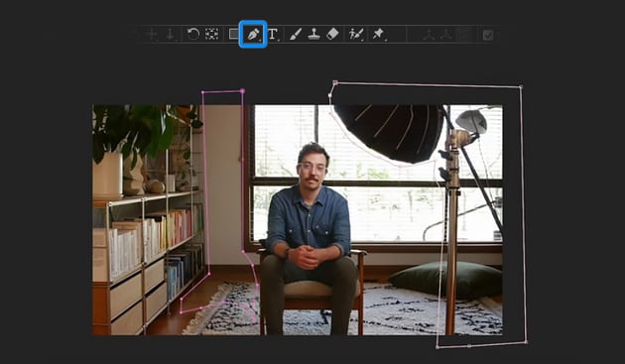This screenshot has height=364, width=625.
Task: Select the Pen tool
Action: coord(253,35)
